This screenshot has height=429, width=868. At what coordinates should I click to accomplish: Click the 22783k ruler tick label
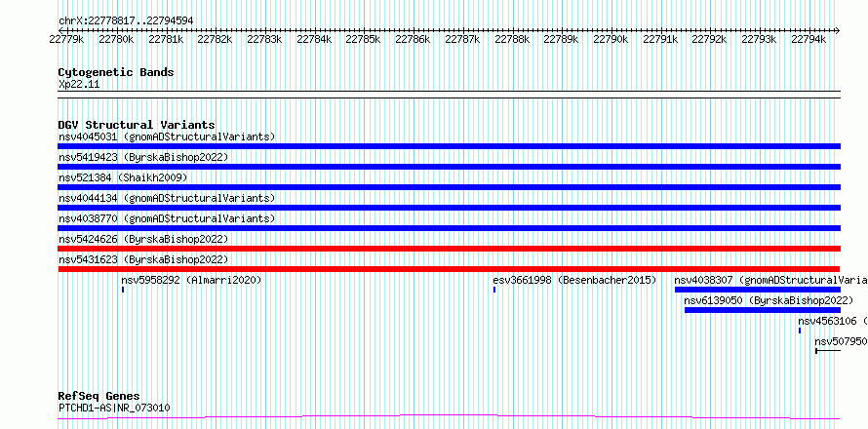264,39
